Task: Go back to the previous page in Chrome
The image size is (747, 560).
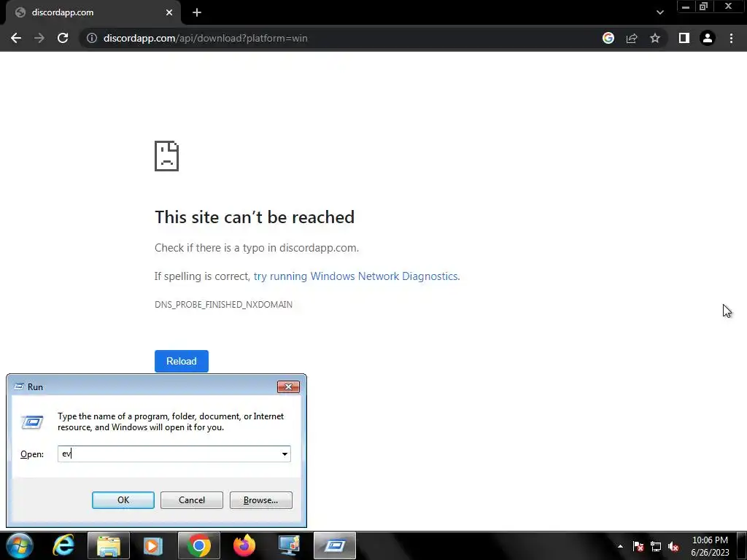Action: [16, 38]
